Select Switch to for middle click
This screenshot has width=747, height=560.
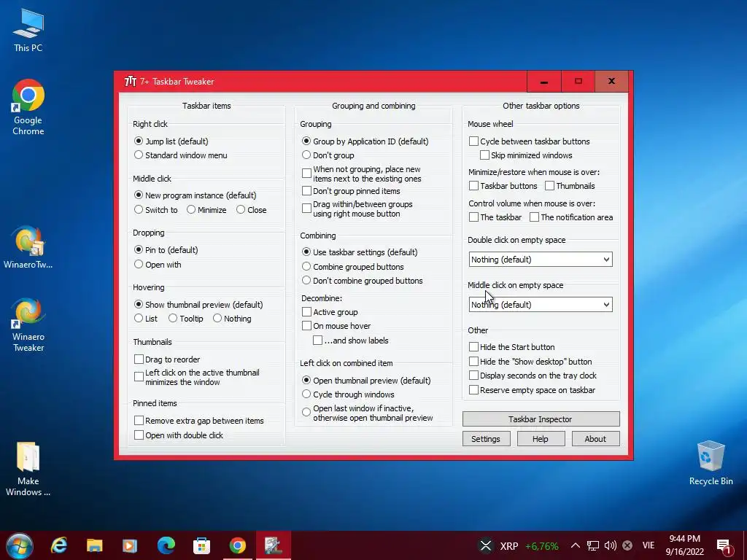coord(156,210)
